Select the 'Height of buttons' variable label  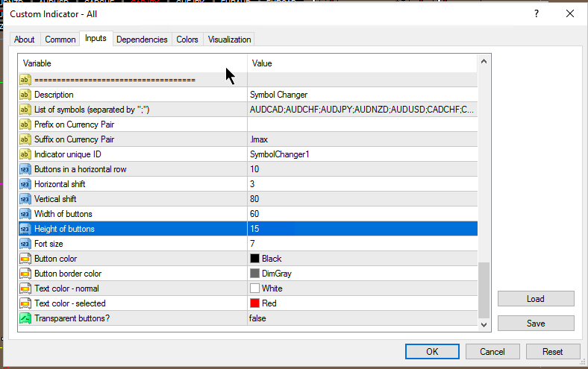(x=64, y=229)
